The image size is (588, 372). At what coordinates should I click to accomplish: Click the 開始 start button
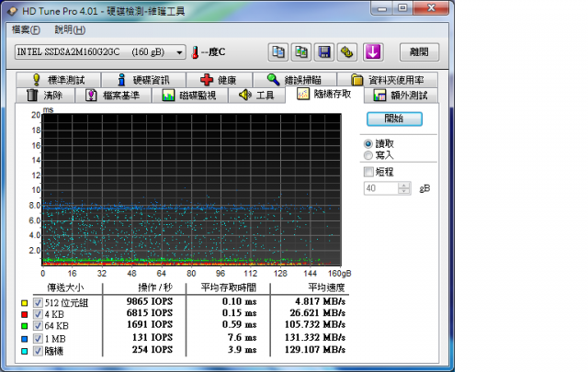point(394,118)
